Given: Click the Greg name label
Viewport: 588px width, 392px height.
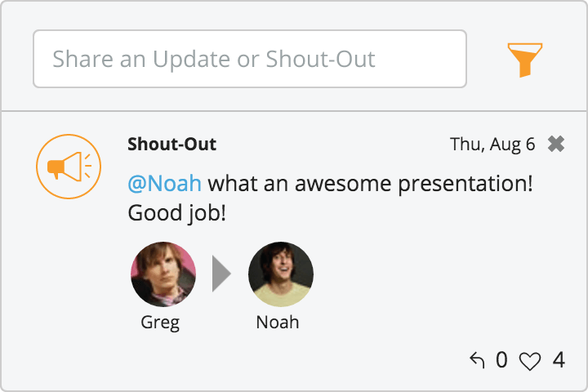Looking at the screenshot, I should click(160, 322).
